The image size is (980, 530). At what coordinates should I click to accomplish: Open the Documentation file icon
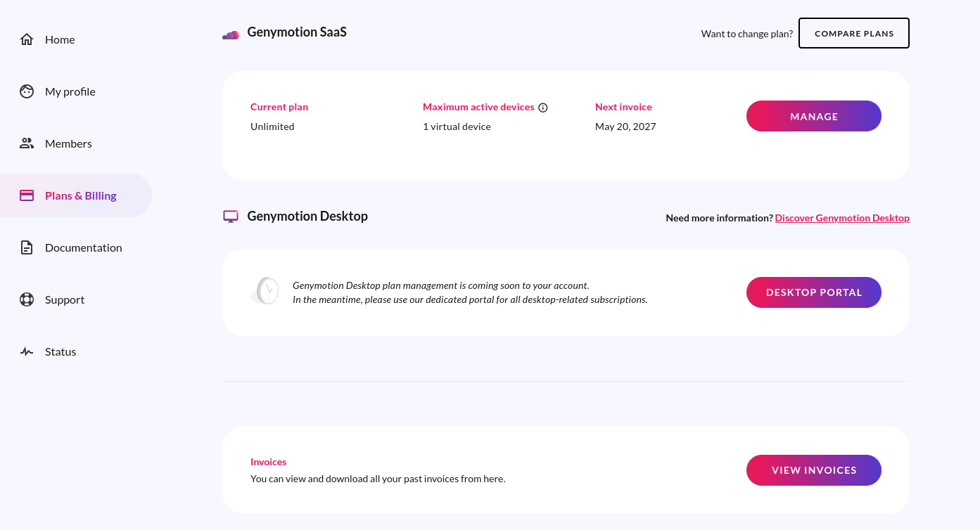click(27, 247)
